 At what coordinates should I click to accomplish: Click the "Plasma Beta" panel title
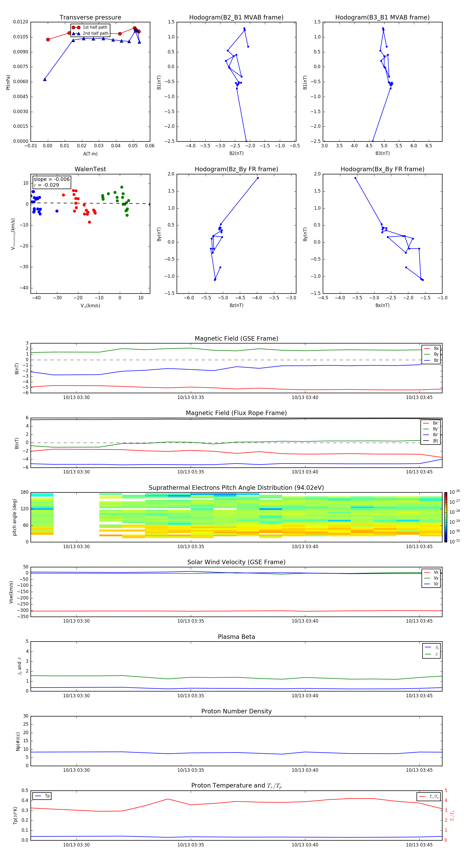(236, 637)
